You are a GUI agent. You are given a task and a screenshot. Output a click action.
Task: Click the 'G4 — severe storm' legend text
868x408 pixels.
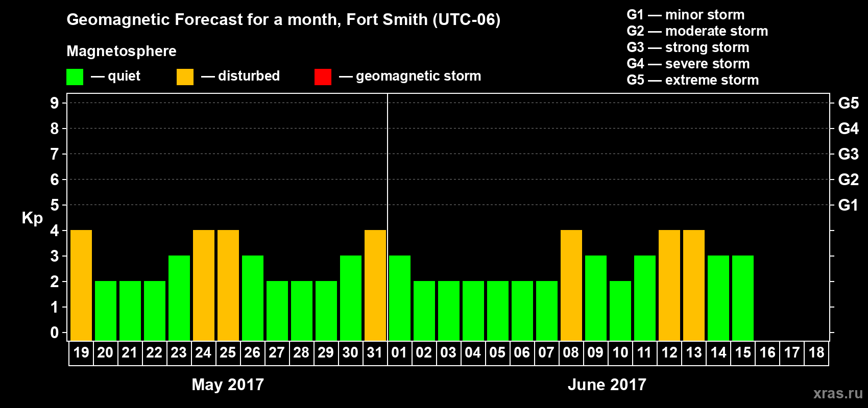pyautogui.click(x=688, y=64)
